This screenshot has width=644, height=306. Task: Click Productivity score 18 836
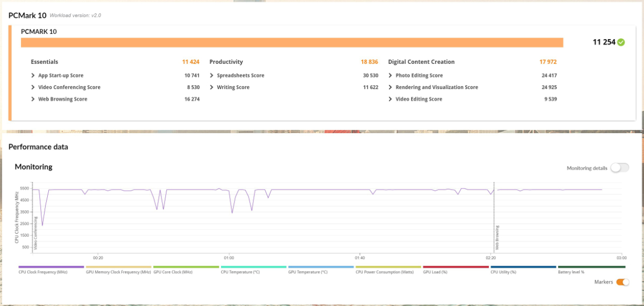click(x=370, y=62)
